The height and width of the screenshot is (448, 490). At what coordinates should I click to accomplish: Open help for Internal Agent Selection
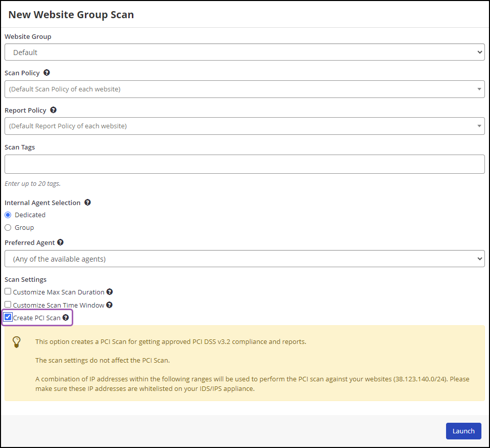coord(87,202)
